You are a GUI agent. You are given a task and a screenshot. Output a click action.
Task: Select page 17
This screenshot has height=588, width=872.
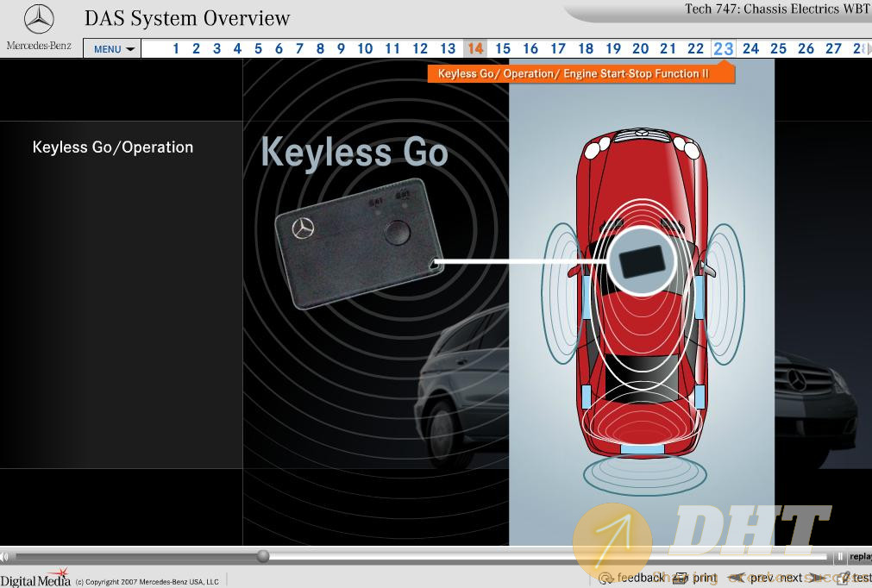558,49
